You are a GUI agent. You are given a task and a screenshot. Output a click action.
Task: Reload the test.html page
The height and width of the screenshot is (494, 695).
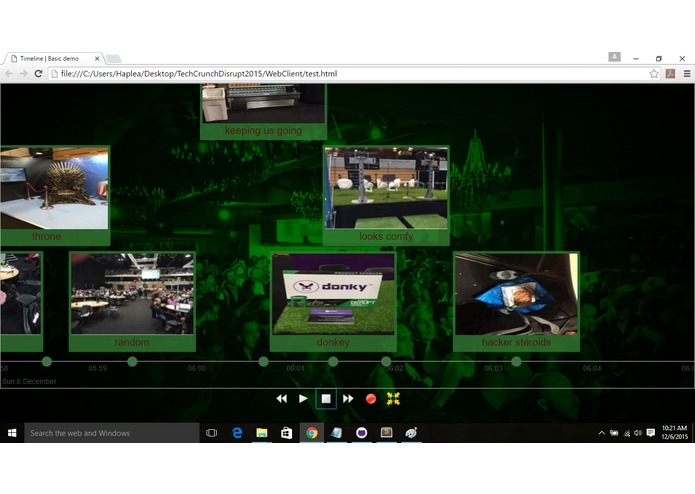pyautogui.click(x=38, y=74)
